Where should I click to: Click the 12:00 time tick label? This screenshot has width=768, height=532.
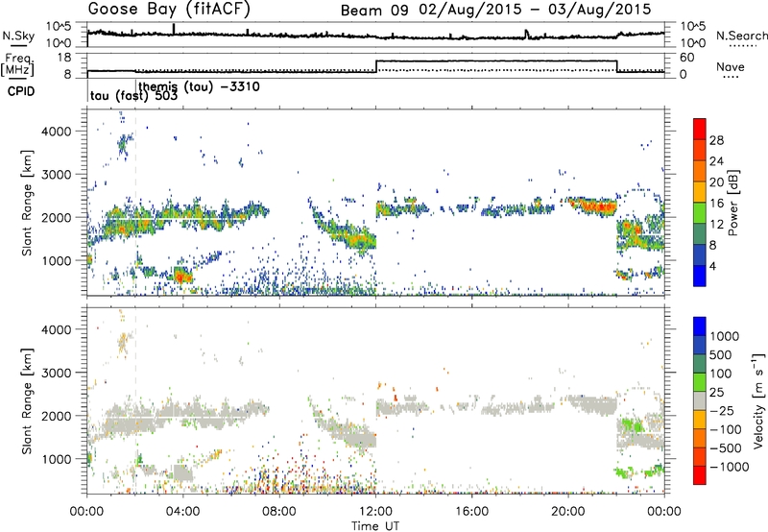tap(375, 512)
